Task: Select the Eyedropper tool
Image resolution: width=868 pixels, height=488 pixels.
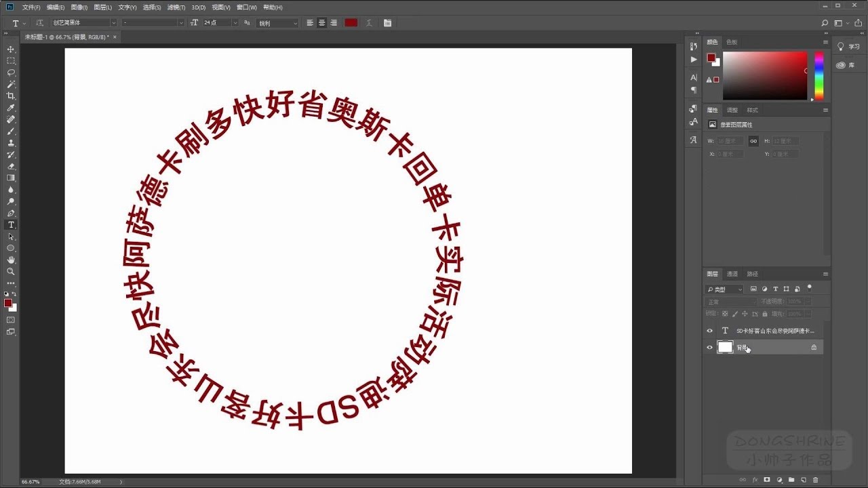Action: pyautogui.click(x=11, y=108)
